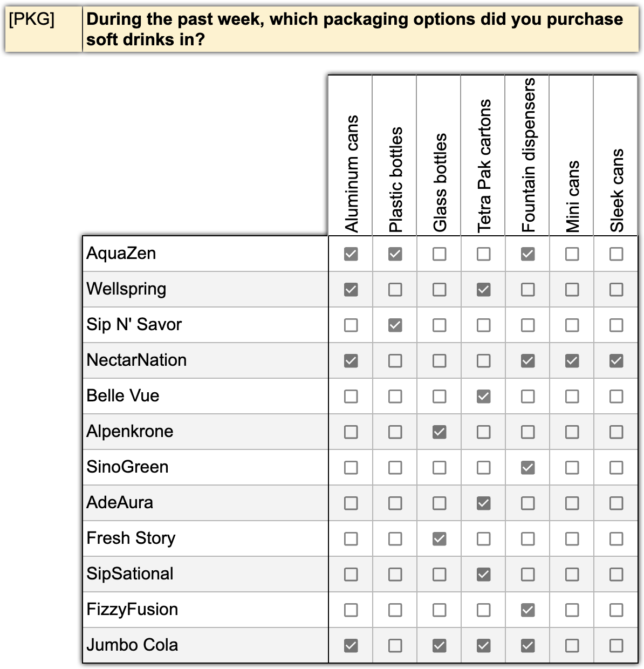Uncheck Aluminum cans for AquaZen
Image resolution: width=644 pixels, height=669 pixels.
pyautogui.click(x=351, y=254)
